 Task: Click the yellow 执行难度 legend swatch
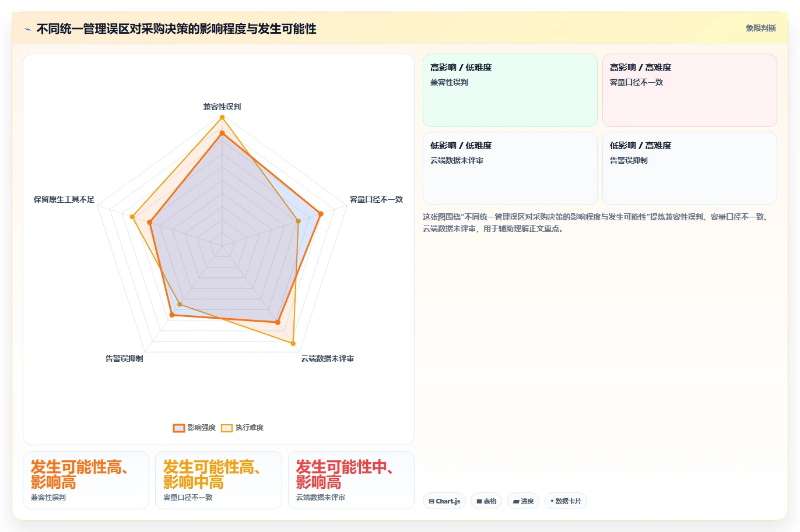tap(227, 428)
